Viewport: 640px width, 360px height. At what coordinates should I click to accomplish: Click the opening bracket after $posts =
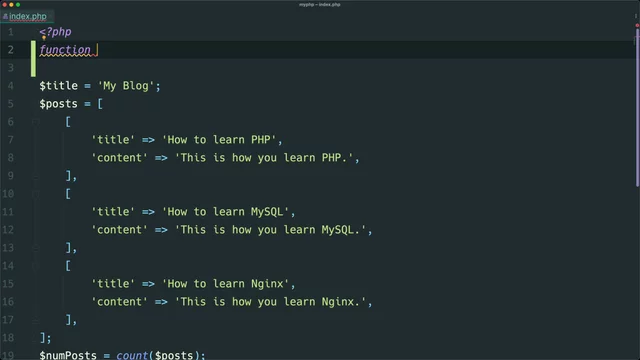point(100,104)
